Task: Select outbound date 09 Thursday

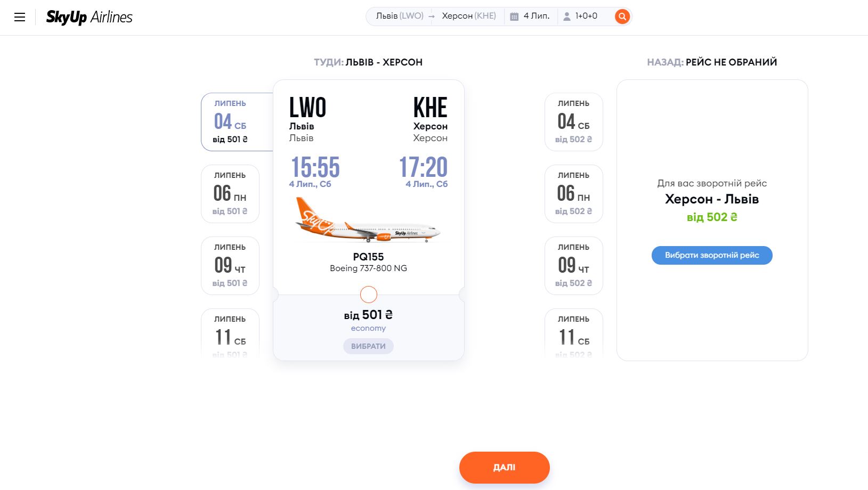Action: [x=230, y=266]
